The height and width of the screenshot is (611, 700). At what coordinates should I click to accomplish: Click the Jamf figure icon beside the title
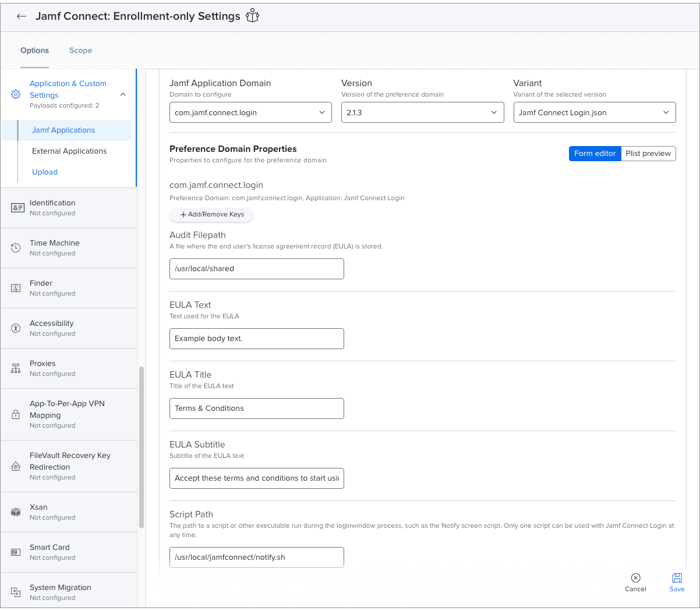pyautogui.click(x=252, y=16)
